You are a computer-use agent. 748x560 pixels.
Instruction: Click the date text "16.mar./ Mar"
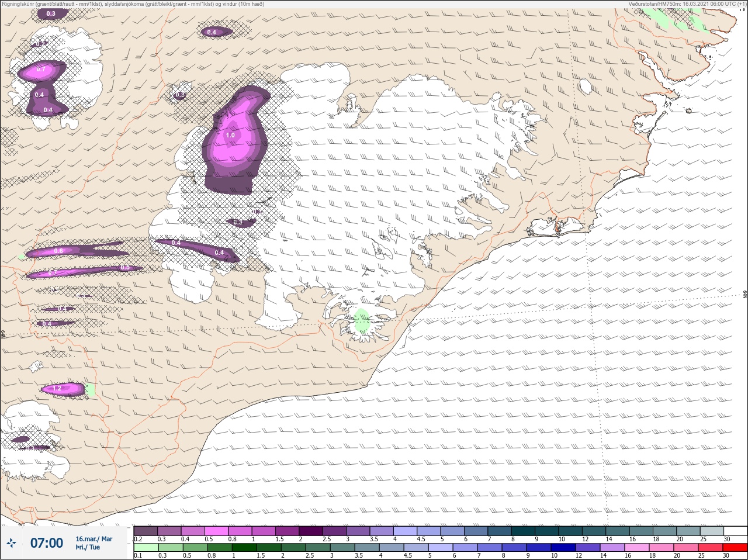point(94,539)
